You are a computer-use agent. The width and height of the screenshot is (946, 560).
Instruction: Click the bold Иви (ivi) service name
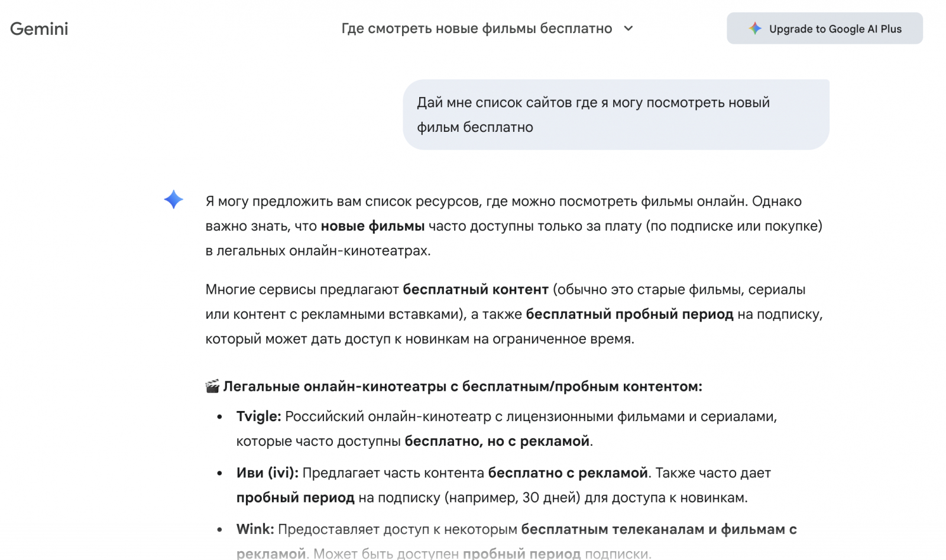(267, 473)
